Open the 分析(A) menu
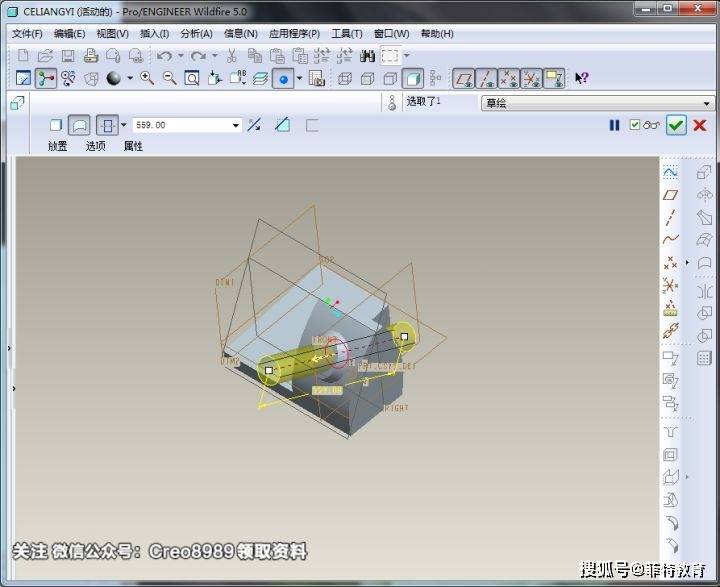This screenshot has width=720, height=587. pyautogui.click(x=196, y=34)
